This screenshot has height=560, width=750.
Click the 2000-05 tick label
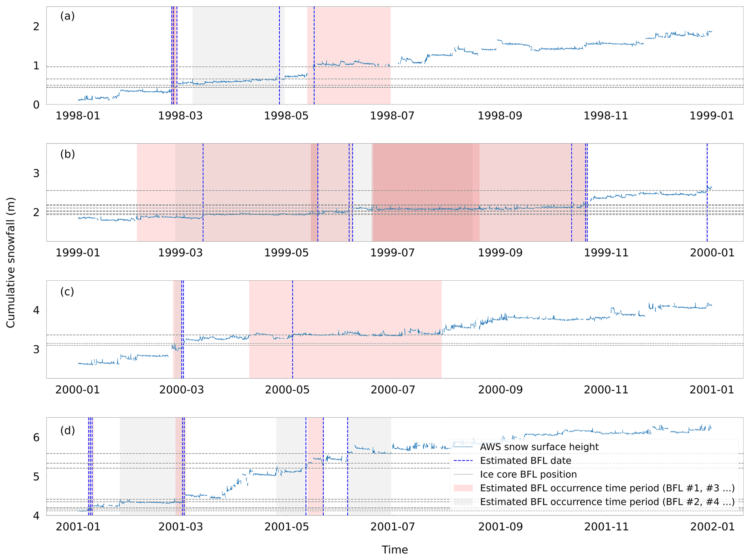287,390
